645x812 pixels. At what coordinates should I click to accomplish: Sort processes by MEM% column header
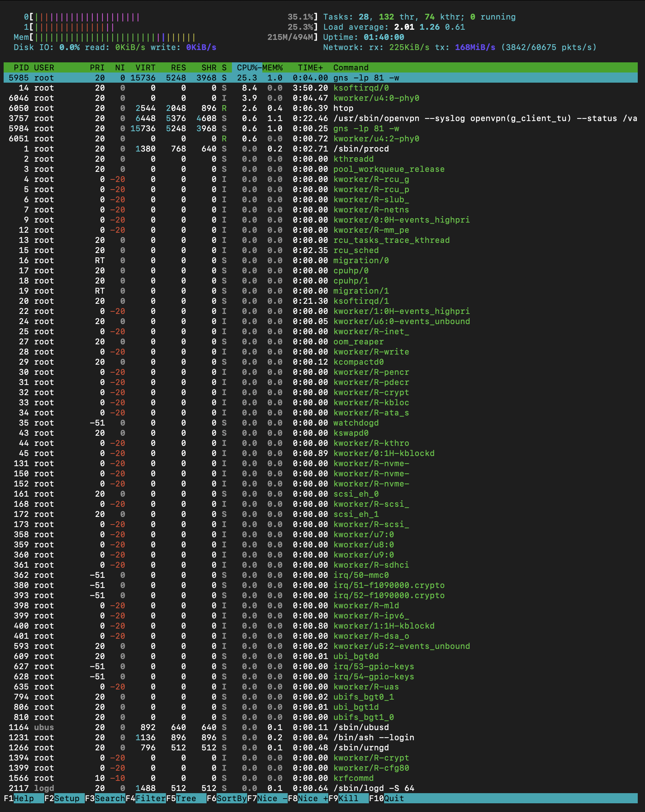point(272,68)
